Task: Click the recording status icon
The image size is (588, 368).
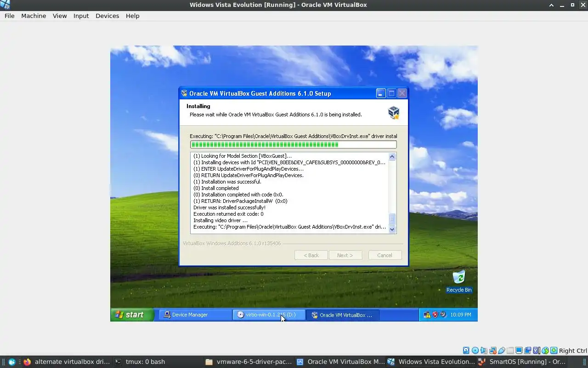Action: (x=527, y=351)
